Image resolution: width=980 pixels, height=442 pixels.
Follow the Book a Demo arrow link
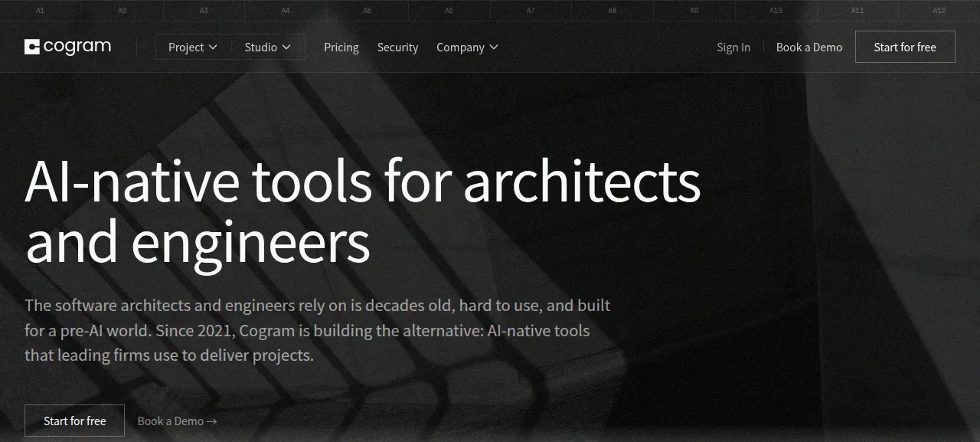coord(177,421)
